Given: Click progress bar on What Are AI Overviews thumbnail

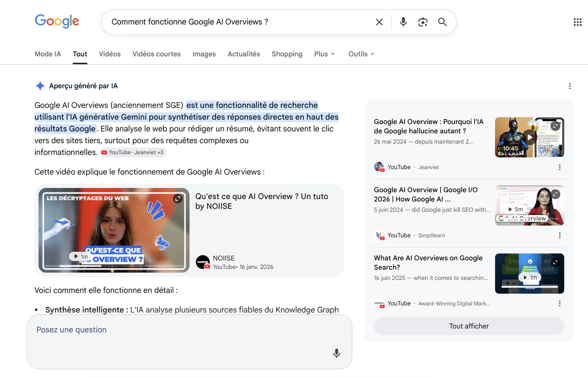Looking at the screenshot, I should click(x=530, y=287).
